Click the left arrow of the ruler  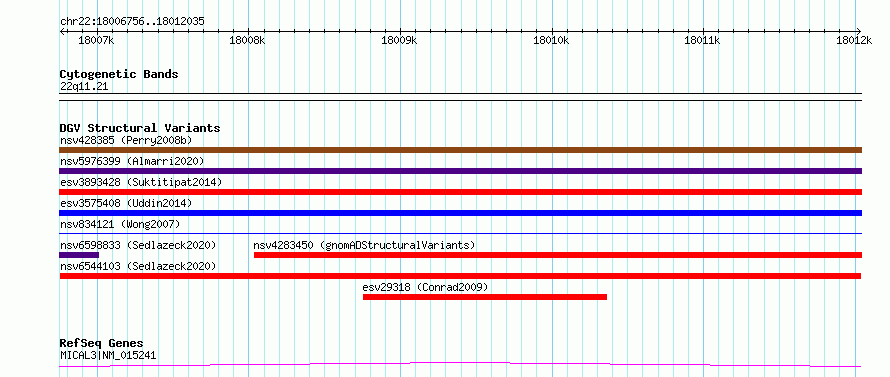[x=62, y=31]
